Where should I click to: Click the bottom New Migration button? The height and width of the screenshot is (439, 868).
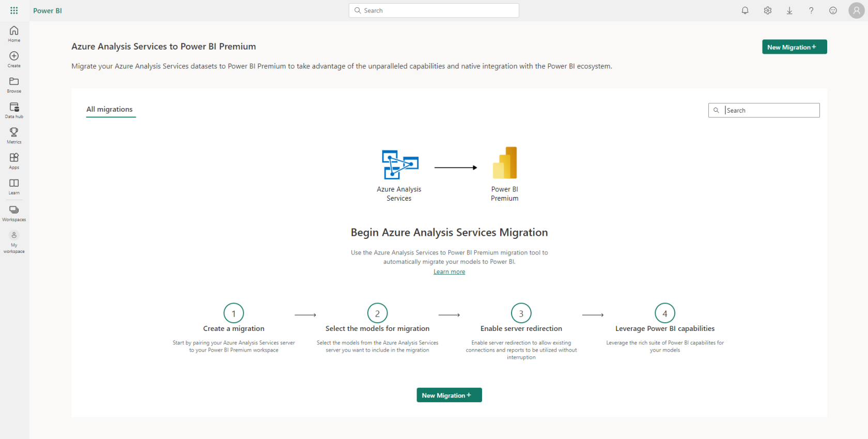pyautogui.click(x=450, y=395)
